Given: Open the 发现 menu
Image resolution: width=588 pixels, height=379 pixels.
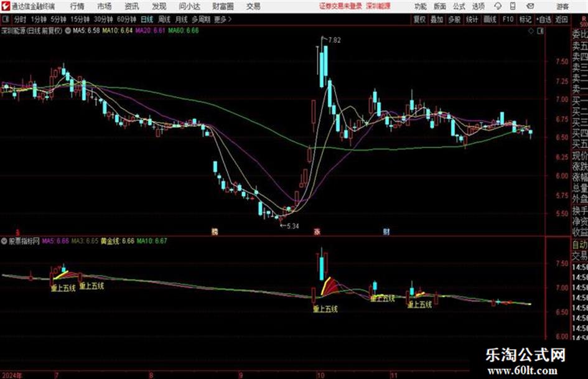Looking at the screenshot, I should pyautogui.click(x=159, y=6).
